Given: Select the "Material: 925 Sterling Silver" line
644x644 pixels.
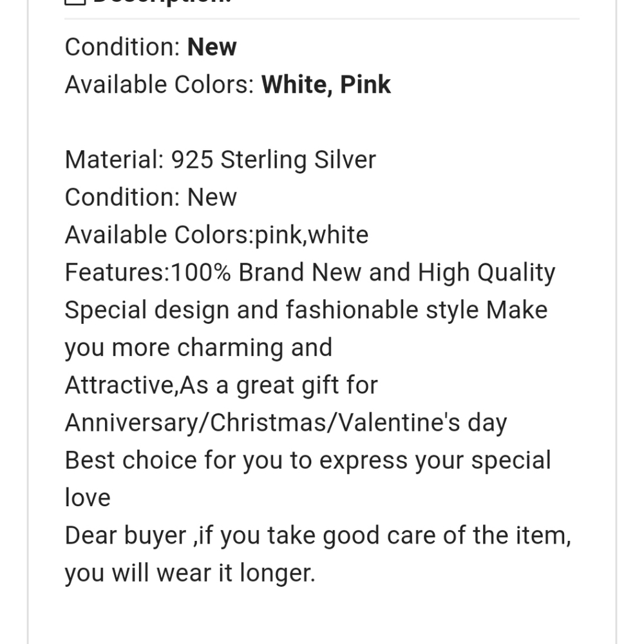Looking at the screenshot, I should tap(220, 160).
